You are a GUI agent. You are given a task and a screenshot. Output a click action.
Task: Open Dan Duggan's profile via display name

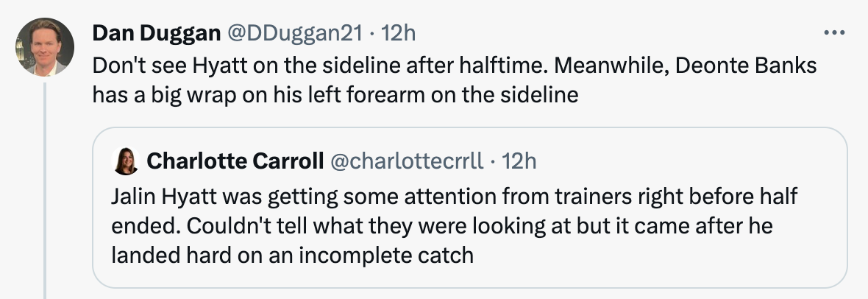tap(156, 33)
